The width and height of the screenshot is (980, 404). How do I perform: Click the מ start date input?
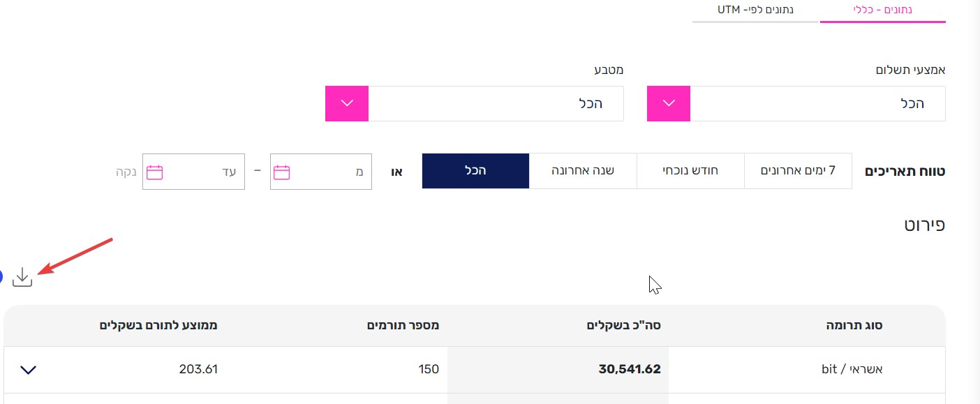(x=321, y=172)
